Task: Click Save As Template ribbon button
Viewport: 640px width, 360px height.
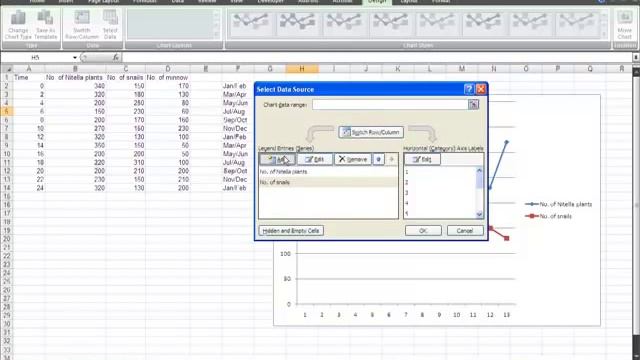Action: click(x=45, y=24)
